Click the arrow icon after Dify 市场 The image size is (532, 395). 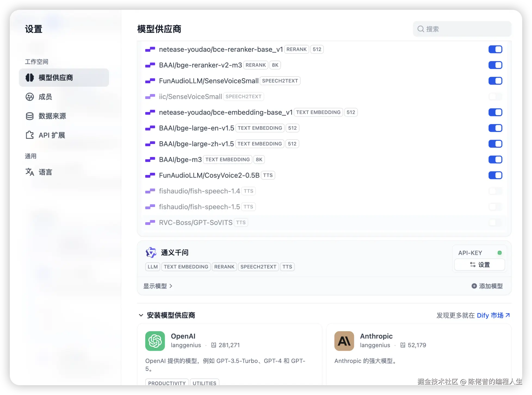coord(508,315)
